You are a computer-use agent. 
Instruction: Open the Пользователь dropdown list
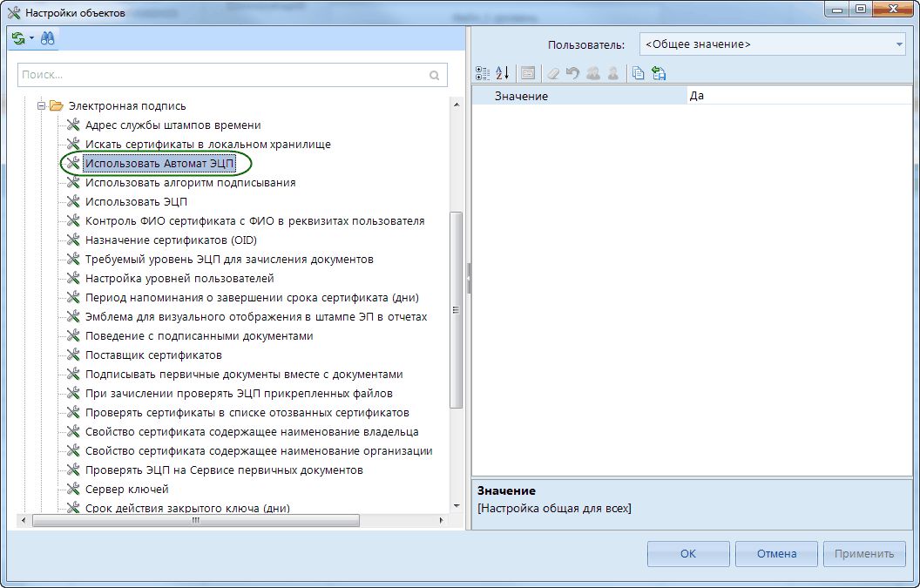click(899, 44)
